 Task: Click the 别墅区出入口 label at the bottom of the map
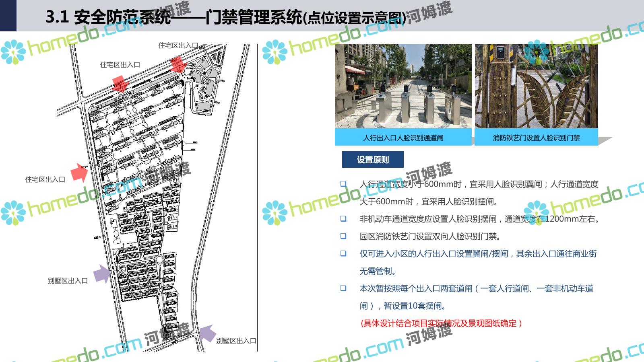(x=236, y=341)
